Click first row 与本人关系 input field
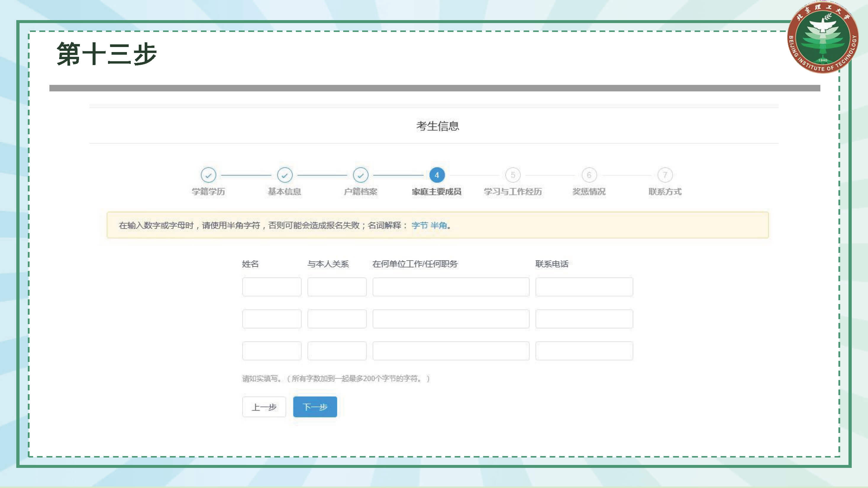868x488 pixels. (337, 287)
